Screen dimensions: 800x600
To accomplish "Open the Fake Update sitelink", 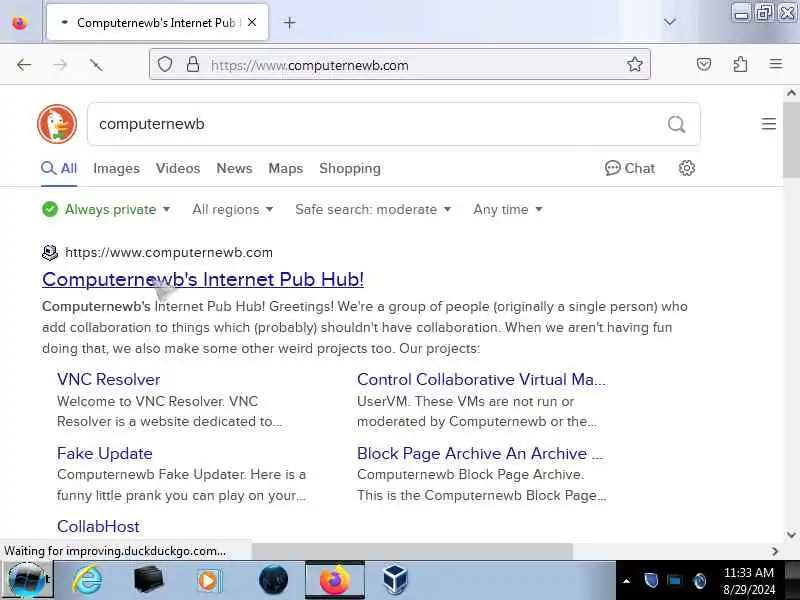I will (x=105, y=453).
